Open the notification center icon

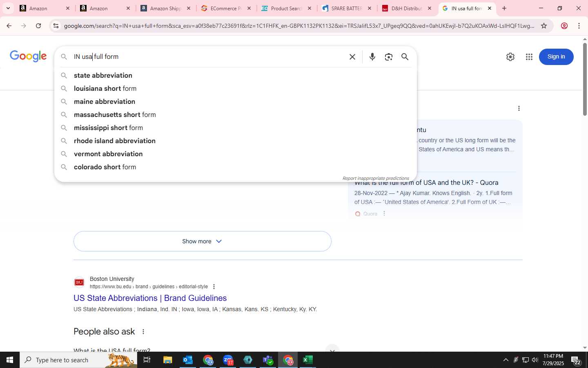[576, 360]
